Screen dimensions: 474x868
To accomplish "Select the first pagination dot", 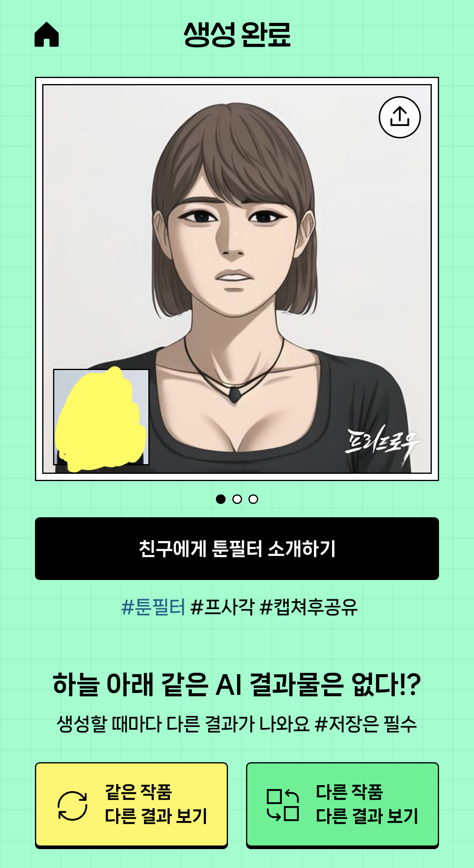I will click(x=221, y=499).
